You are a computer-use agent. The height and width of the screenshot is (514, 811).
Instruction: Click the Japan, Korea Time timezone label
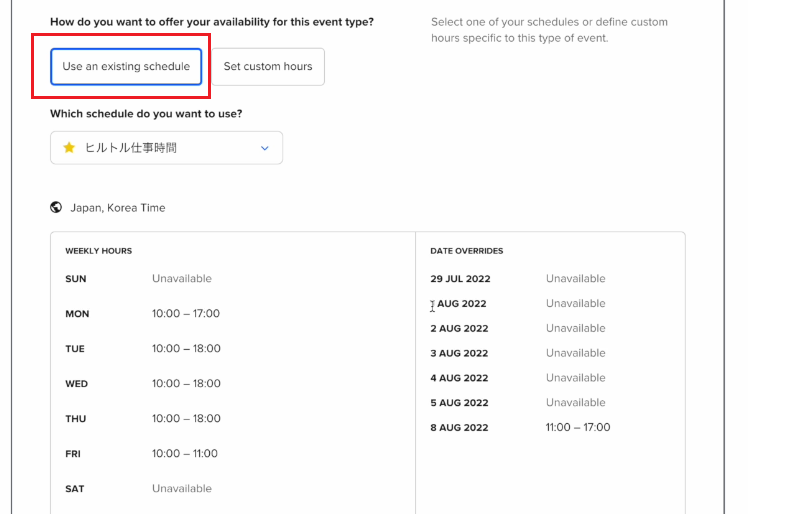(x=118, y=208)
